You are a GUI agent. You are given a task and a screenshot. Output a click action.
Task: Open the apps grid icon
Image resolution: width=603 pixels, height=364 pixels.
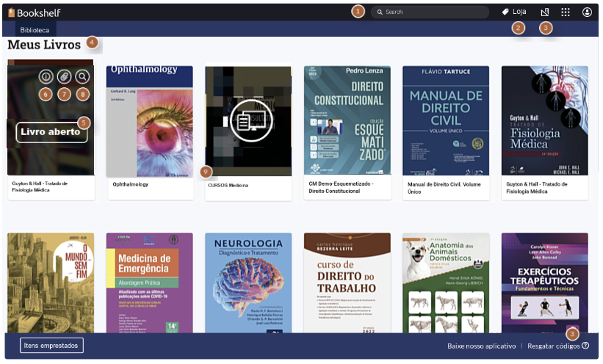[x=566, y=12]
